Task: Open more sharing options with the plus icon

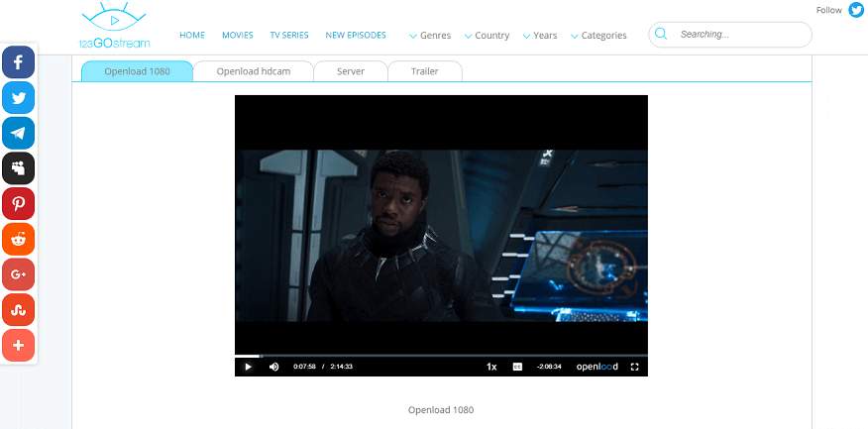Action: click(x=18, y=346)
